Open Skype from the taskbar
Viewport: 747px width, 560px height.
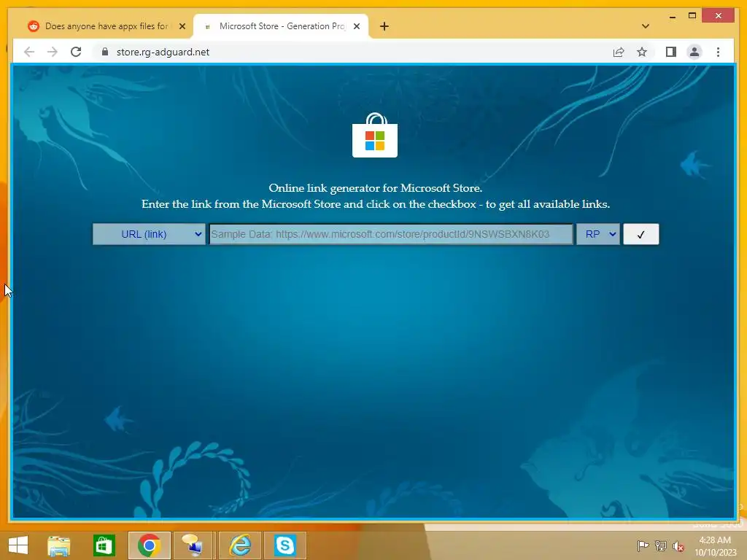285,545
